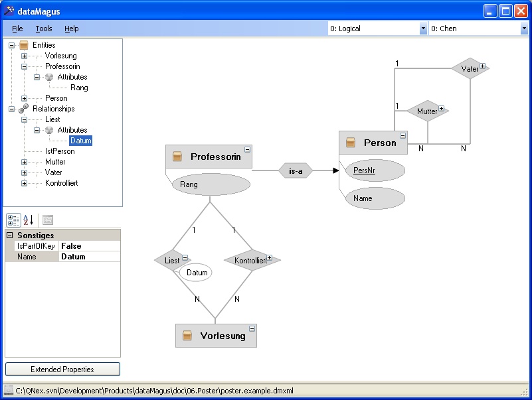Click the Attributes icon under Professorin
Viewport: 532px width, 400px height.
click(49, 77)
